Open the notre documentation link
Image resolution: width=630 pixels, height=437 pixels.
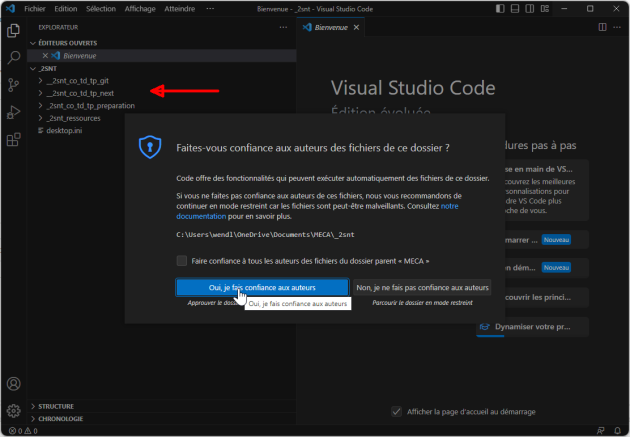click(x=449, y=205)
